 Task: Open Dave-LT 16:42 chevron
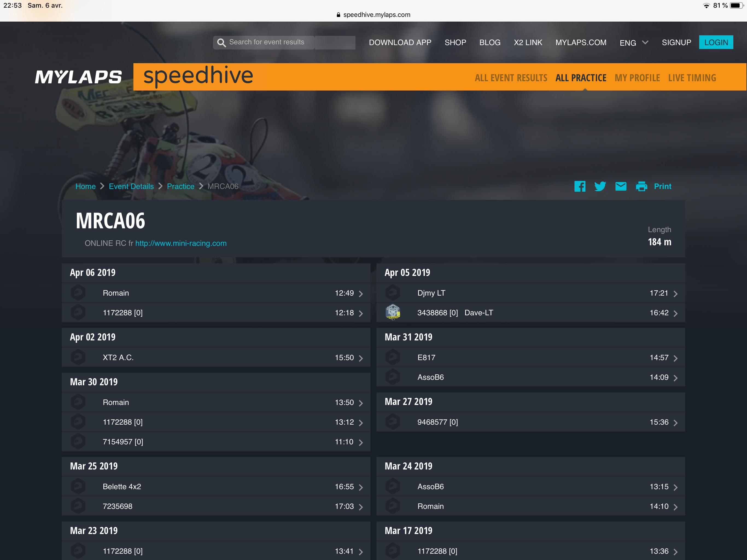[x=675, y=313]
